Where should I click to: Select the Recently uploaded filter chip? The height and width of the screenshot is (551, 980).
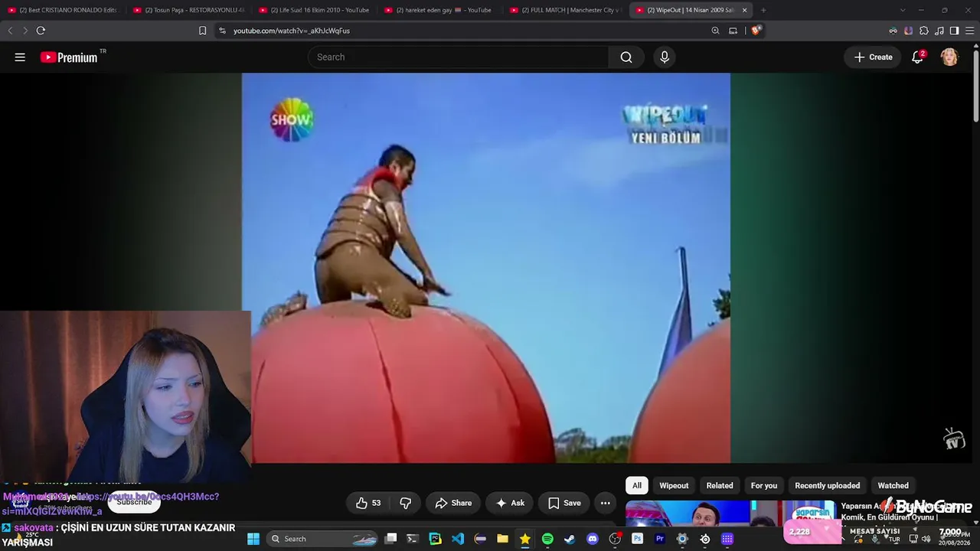pyautogui.click(x=828, y=485)
